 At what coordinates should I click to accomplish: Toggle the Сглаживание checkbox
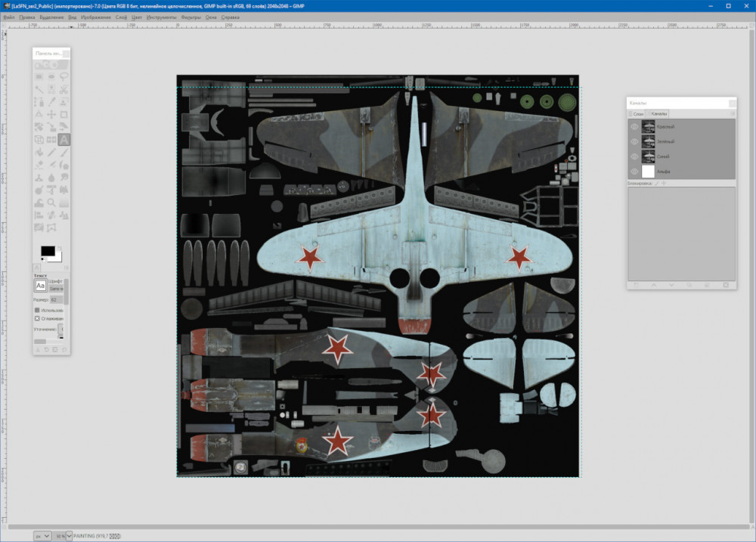[x=38, y=319]
